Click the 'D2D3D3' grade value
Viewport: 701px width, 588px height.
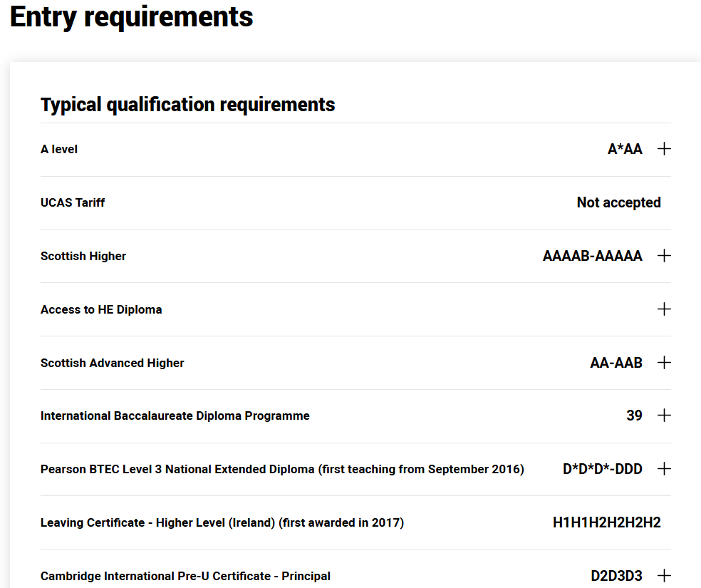[616, 575]
